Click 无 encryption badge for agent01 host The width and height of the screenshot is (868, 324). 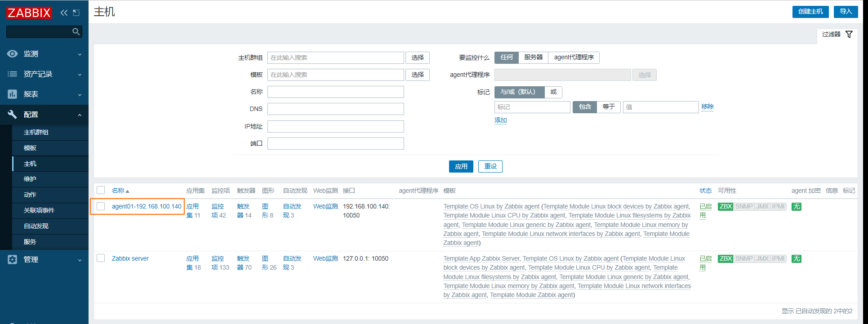pos(797,207)
